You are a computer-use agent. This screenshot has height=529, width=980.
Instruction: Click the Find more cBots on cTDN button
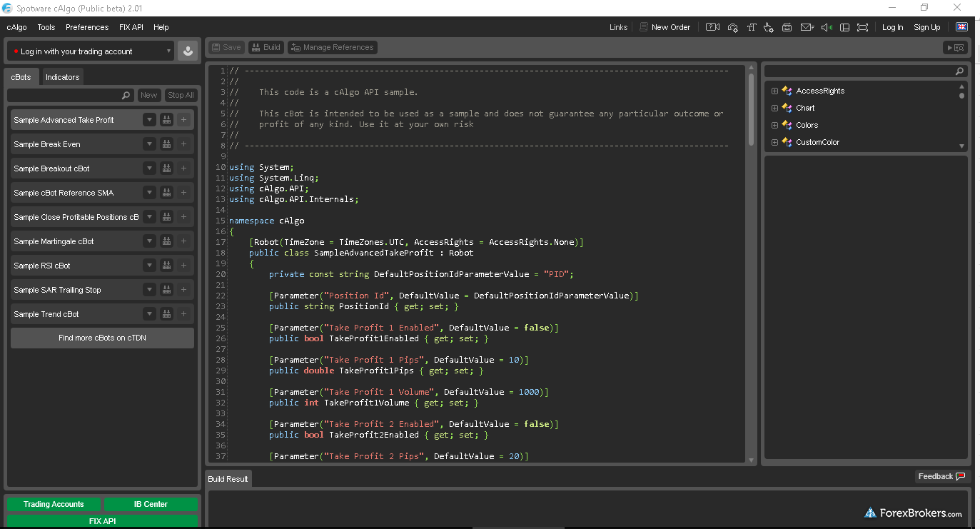tap(102, 338)
